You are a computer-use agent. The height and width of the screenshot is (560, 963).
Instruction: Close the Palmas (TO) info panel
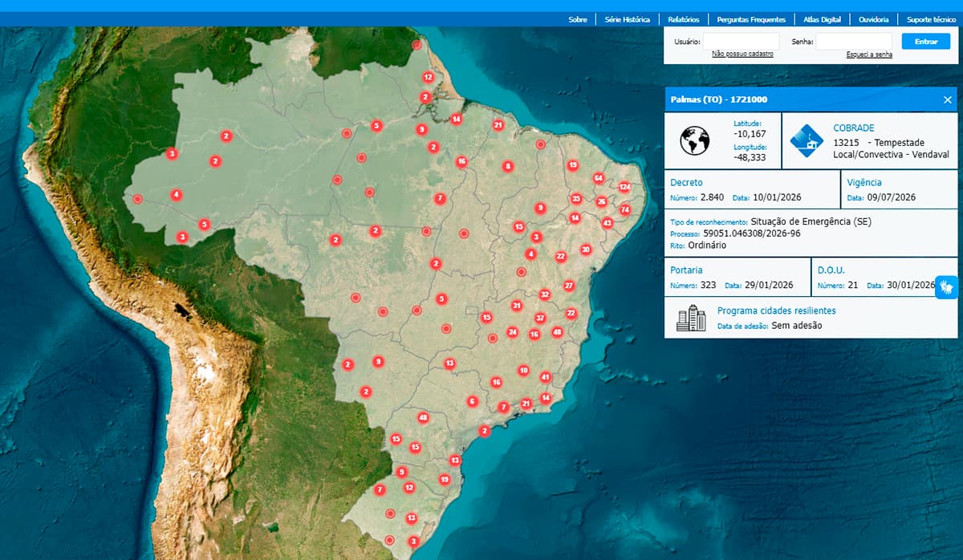pyautogui.click(x=948, y=99)
